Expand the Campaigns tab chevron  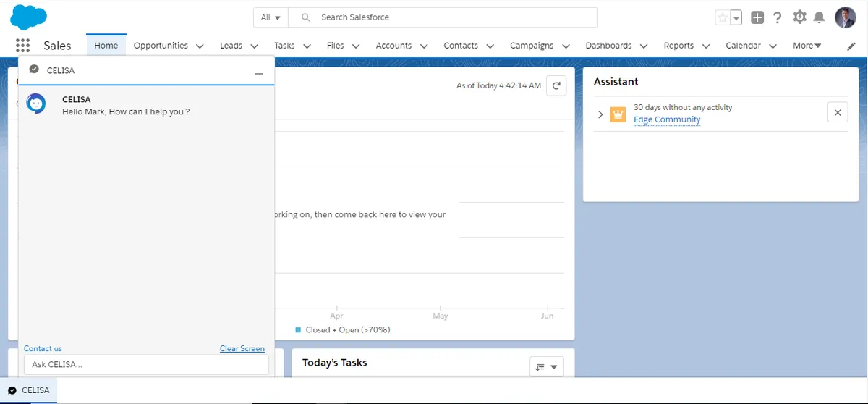coord(566,46)
